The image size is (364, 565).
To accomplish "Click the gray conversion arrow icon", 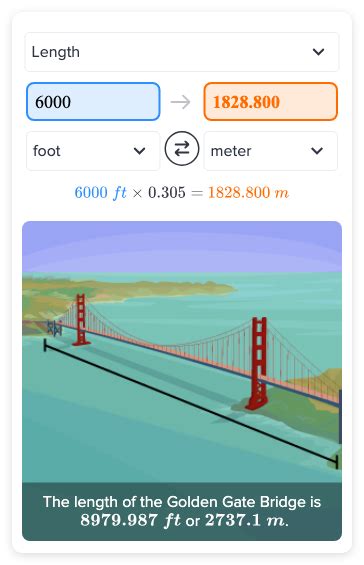I will click(181, 102).
